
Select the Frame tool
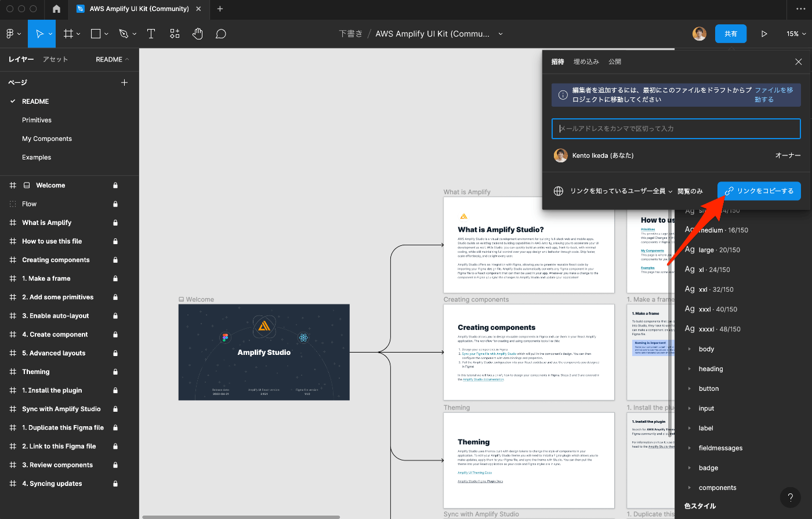[68, 34]
